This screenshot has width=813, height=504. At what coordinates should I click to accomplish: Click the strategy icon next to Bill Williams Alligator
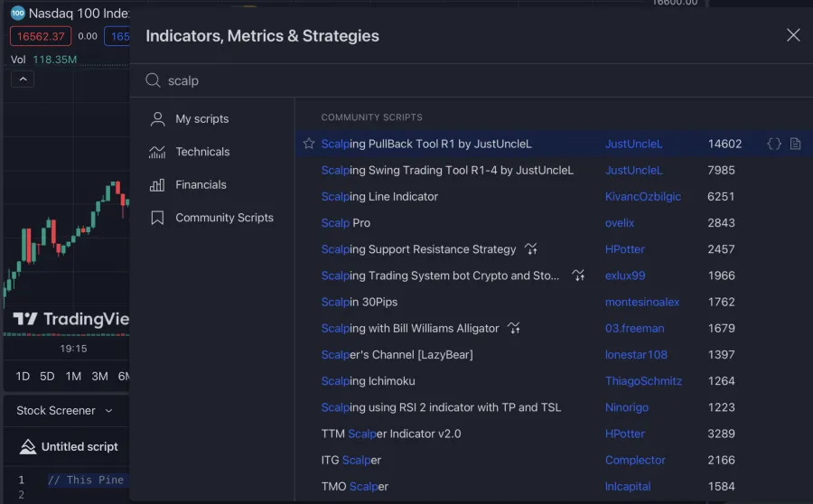[x=514, y=329]
